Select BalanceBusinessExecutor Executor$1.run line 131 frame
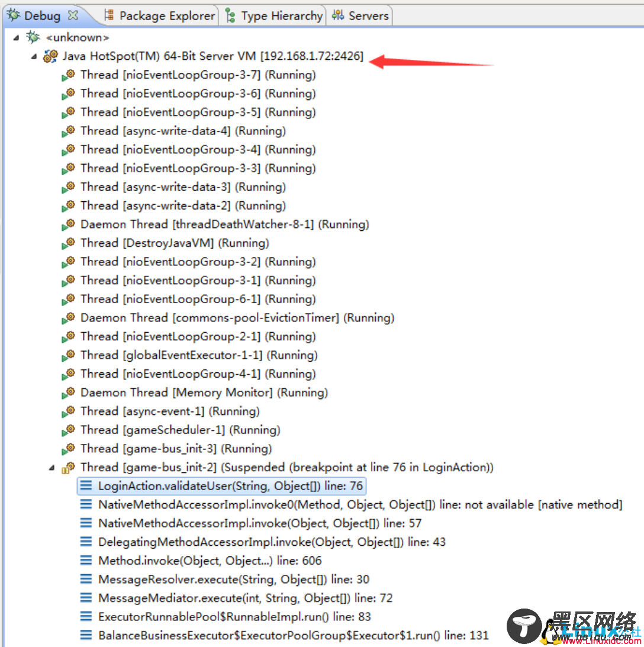Viewport: 644px width, 647px height. [x=293, y=635]
